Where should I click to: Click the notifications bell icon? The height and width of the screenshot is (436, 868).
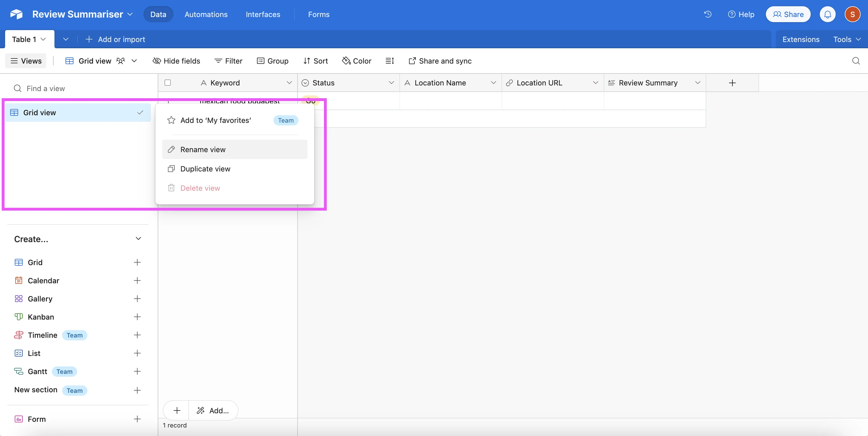[827, 14]
